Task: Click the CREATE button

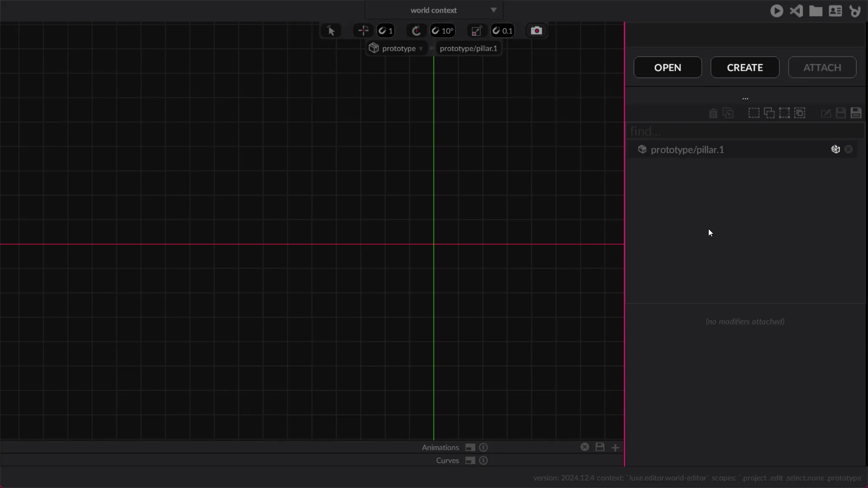Action: (x=745, y=67)
